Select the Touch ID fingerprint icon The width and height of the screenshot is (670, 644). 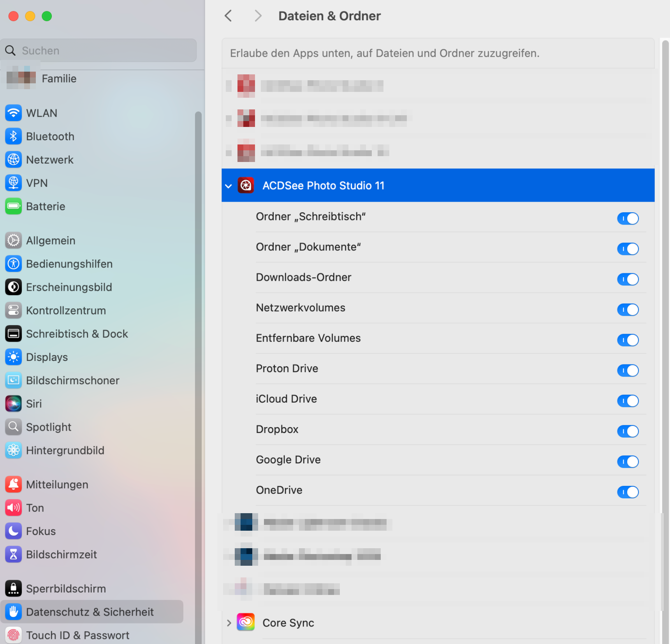pos(13,635)
